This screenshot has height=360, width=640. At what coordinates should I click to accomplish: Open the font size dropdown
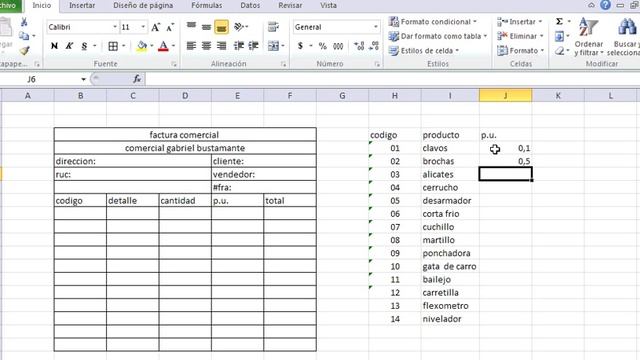click(143, 27)
